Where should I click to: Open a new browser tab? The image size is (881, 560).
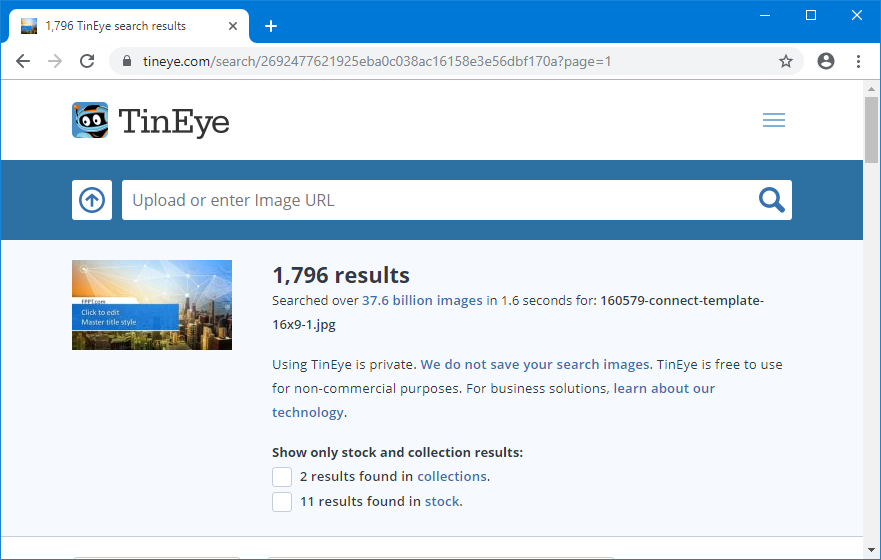[271, 26]
